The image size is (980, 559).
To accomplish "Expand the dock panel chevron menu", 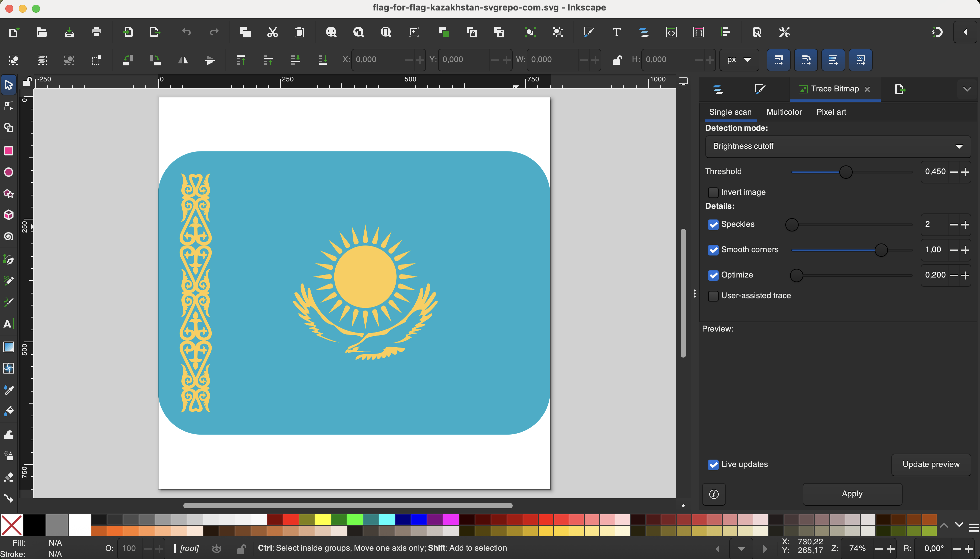I will pyautogui.click(x=967, y=89).
